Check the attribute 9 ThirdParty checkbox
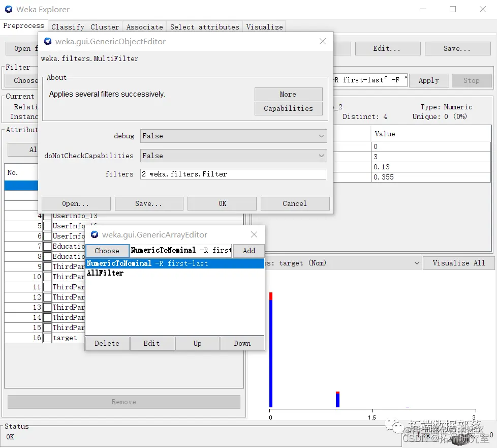The height and width of the screenshot is (448, 497). (47, 267)
